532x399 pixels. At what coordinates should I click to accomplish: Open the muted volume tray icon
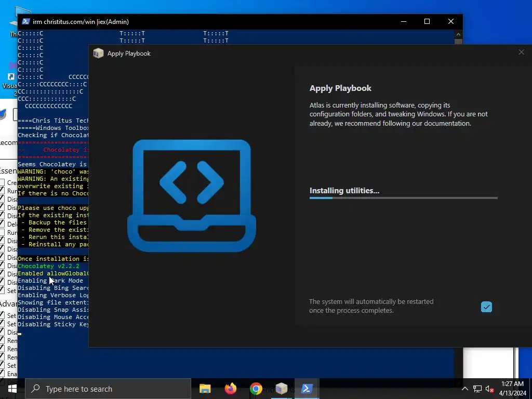click(489, 389)
